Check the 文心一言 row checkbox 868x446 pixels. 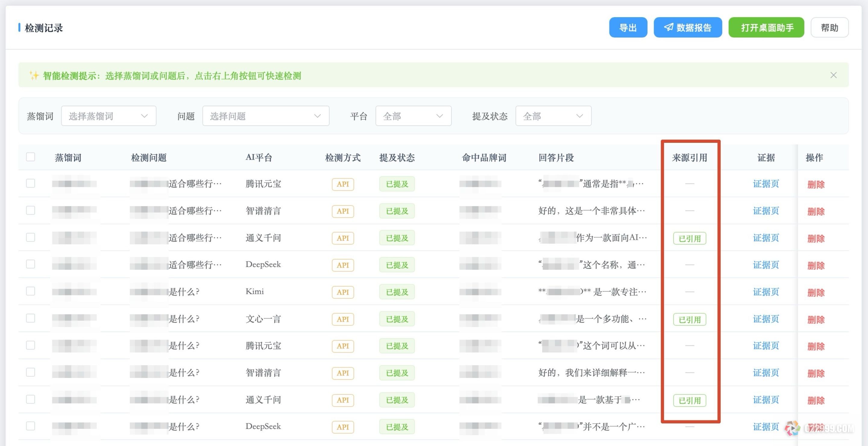[x=31, y=318]
